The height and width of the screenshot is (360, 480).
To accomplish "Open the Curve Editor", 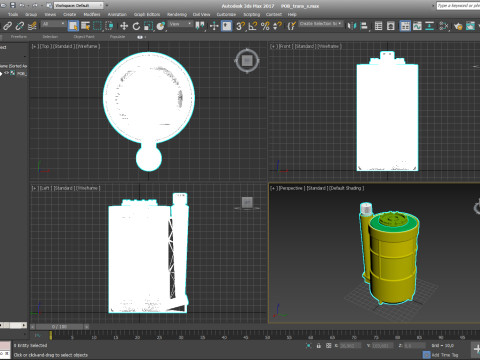I will point(417,26).
